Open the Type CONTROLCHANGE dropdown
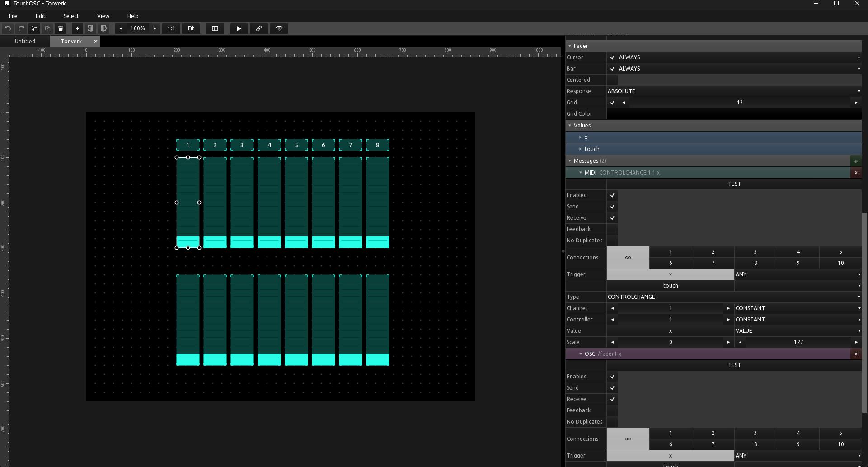The height and width of the screenshot is (467, 868). (x=734, y=297)
